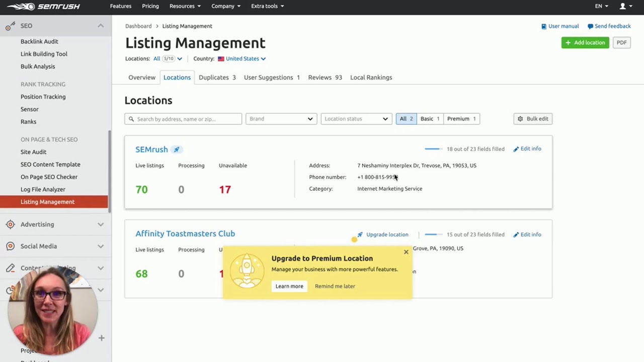Open SEO Content Template in sidebar
Image resolution: width=644 pixels, height=362 pixels.
click(50, 164)
